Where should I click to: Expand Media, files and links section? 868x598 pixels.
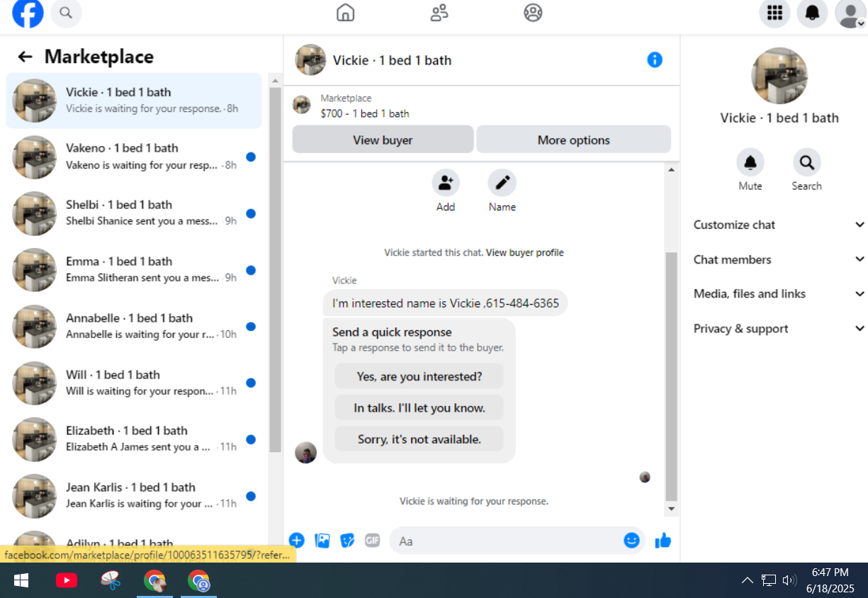coord(779,293)
